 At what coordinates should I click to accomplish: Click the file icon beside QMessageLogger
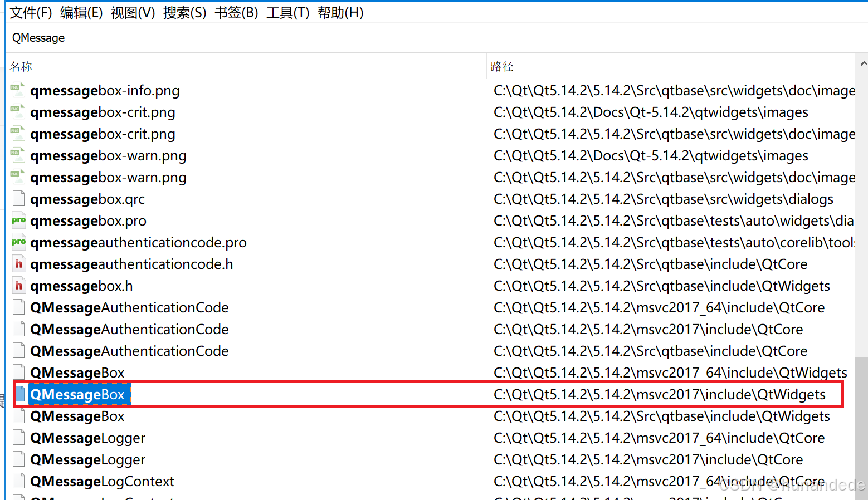coord(18,438)
